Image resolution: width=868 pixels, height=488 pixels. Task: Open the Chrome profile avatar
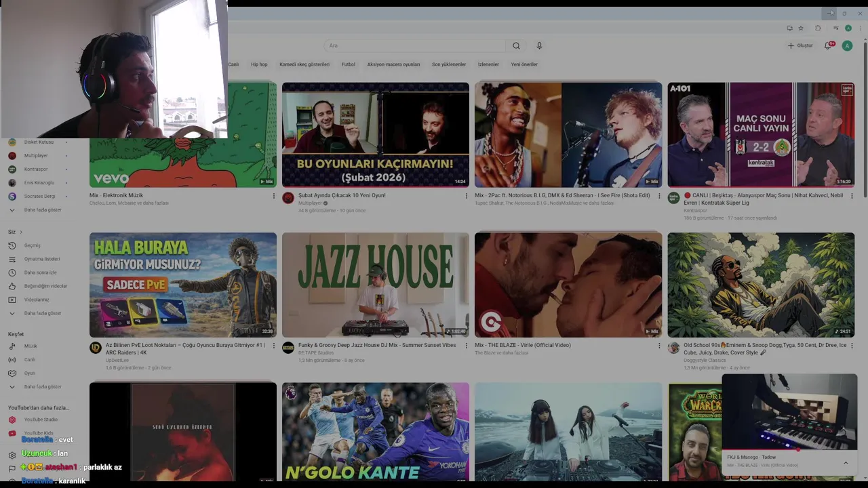pyautogui.click(x=848, y=28)
